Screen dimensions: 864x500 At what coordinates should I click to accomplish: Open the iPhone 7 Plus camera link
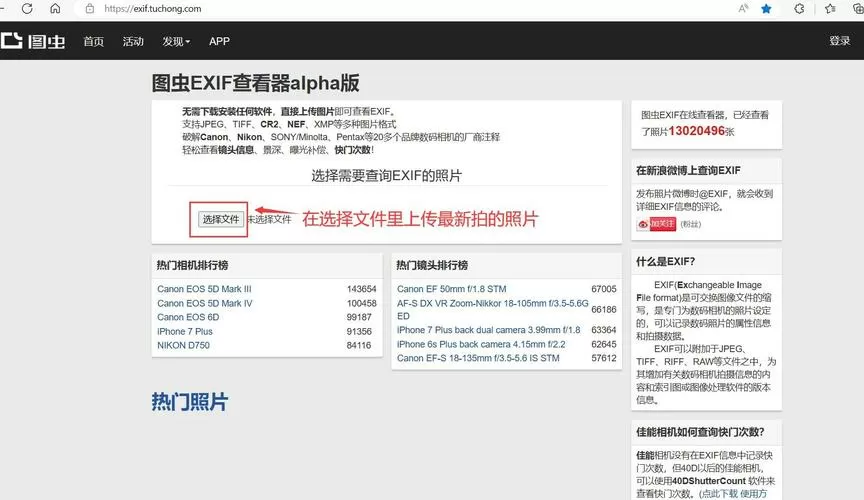(185, 331)
